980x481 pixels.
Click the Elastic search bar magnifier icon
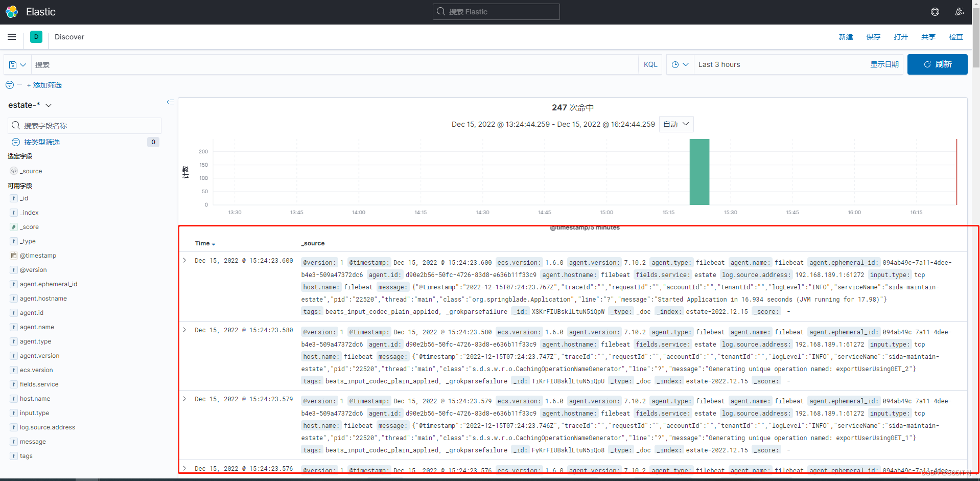pyautogui.click(x=441, y=11)
